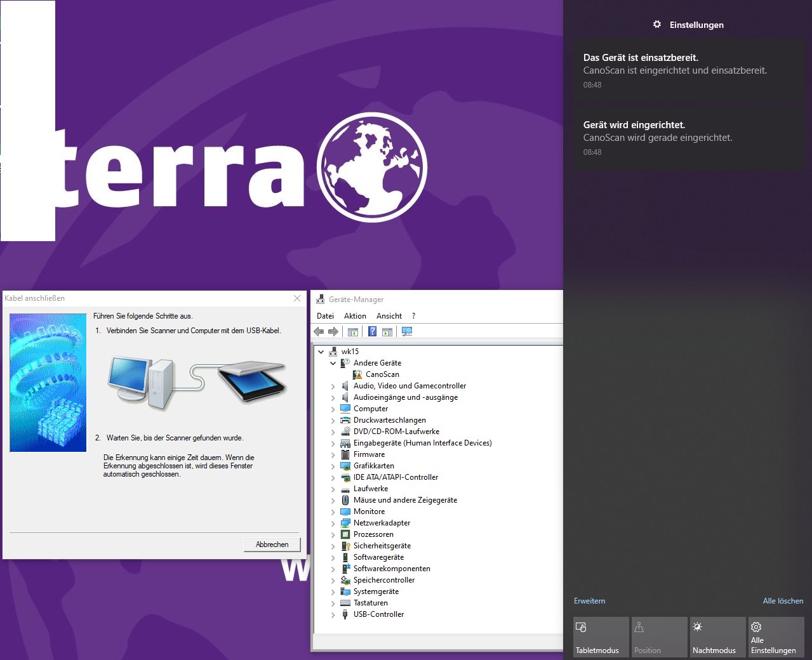Toggle the Position quick action tile
Image resolution: width=812 pixels, height=660 pixels.
point(659,637)
